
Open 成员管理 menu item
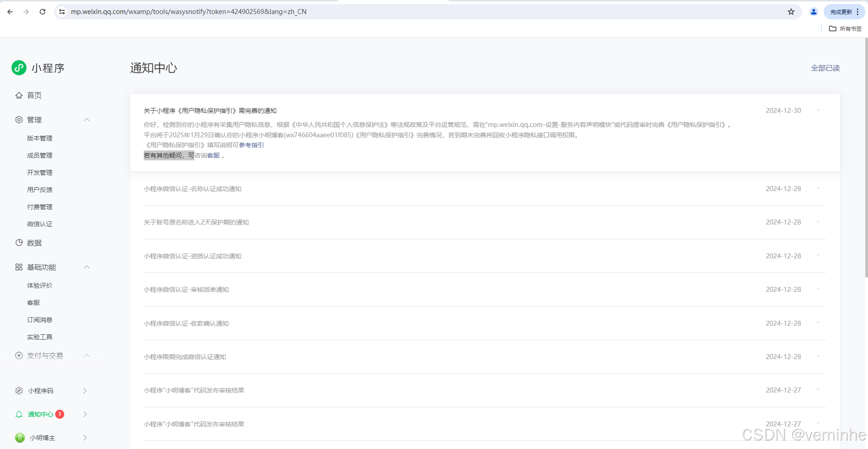point(40,155)
